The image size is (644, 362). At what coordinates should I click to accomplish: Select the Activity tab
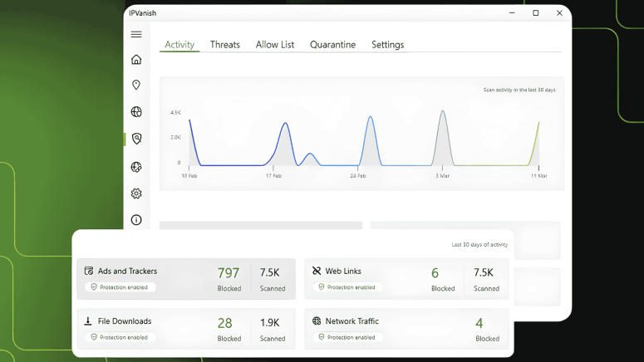(x=179, y=45)
